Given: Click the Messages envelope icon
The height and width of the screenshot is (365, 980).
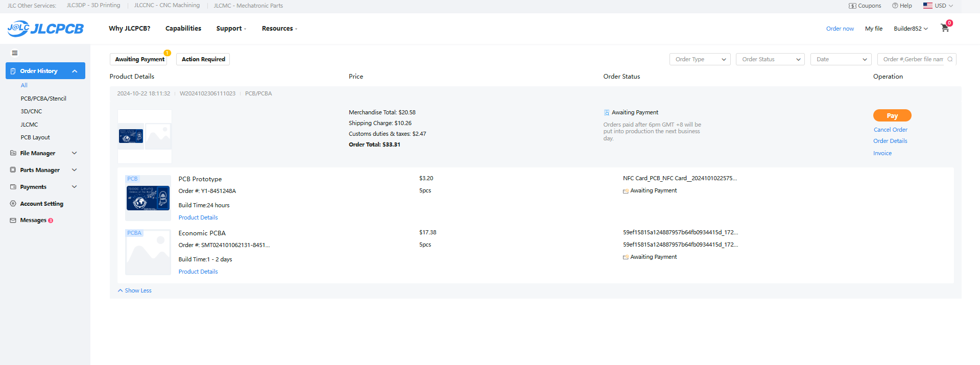Looking at the screenshot, I should (x=13, y=221).
